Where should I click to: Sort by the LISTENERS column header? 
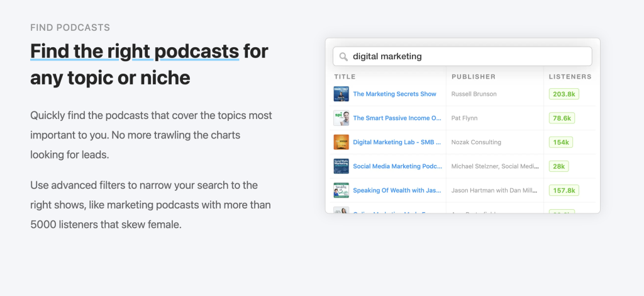[570, 77]
